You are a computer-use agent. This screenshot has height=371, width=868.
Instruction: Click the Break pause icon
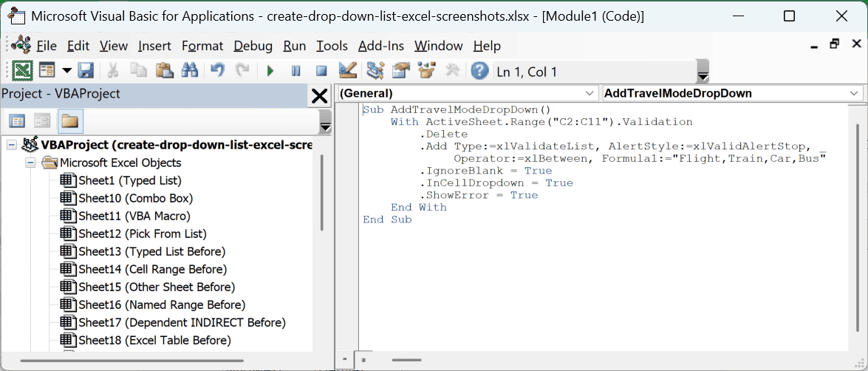point(295,71)
